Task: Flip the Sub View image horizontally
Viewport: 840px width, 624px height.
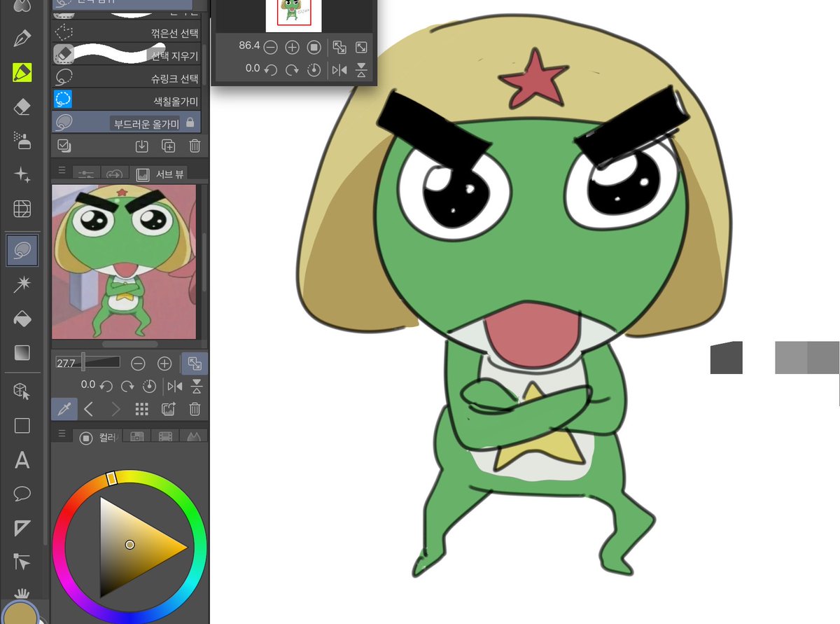Action: (x=175, y=386)
